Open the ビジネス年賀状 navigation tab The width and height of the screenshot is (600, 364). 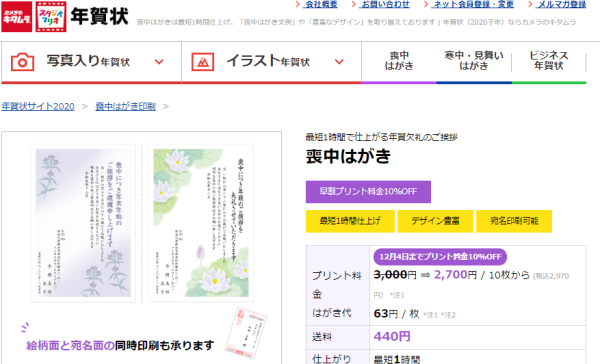click(549, 60)
